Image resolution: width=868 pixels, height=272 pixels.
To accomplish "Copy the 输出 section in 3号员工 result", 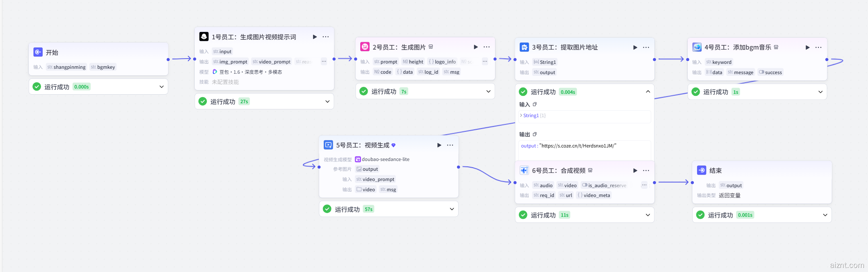I will tap(535, 134).
